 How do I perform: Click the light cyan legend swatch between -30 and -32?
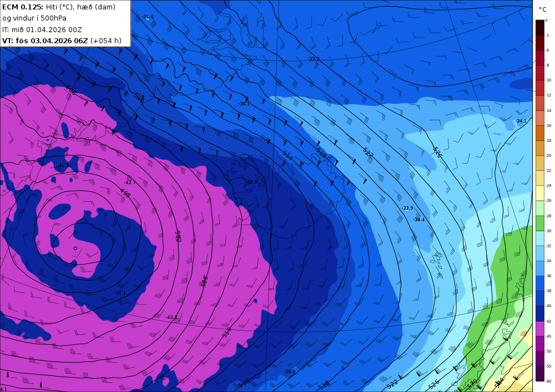[540, 238]
